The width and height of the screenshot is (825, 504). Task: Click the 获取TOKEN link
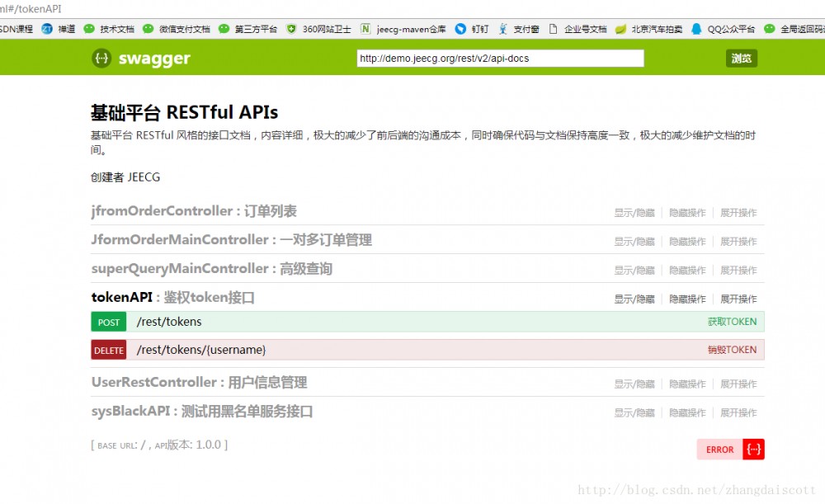pyautogui.click(x=731, y=322)
